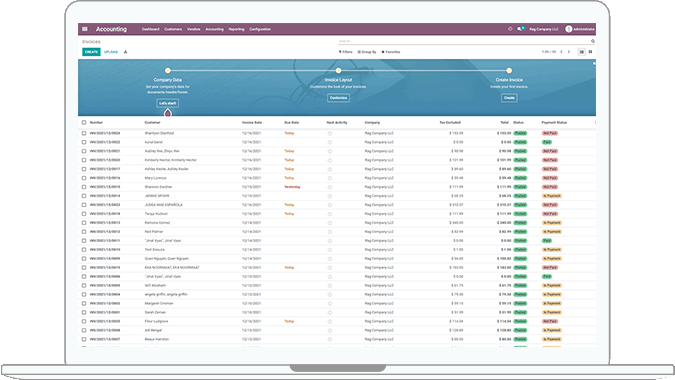Click Create under Create Invoice step

pyautogui.click(x=509, y=98)
